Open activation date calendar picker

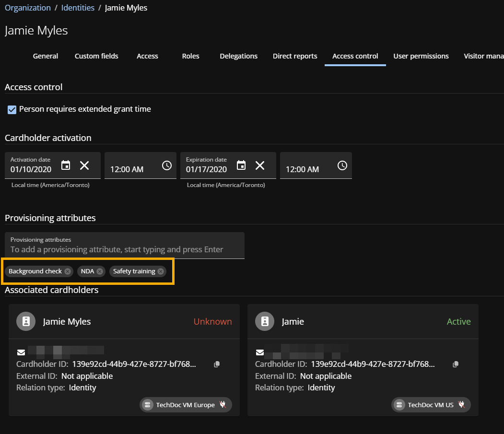pos(66,165)
